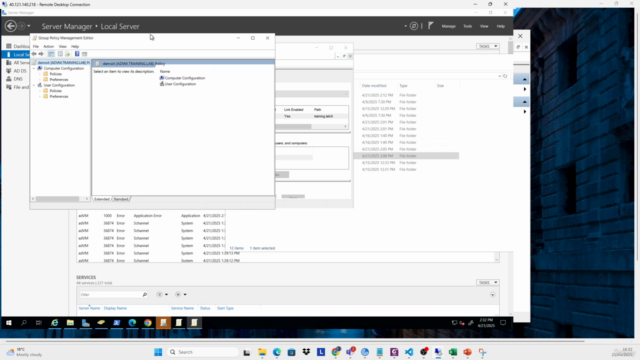Open File Explorer on remote taskbar
The image size is (640, 360).
point(70,323)
